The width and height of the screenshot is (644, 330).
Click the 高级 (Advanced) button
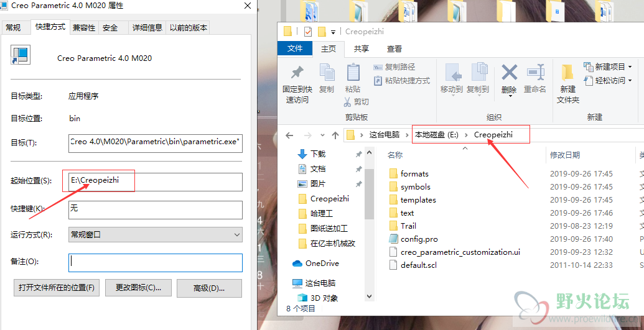point(209,288)
